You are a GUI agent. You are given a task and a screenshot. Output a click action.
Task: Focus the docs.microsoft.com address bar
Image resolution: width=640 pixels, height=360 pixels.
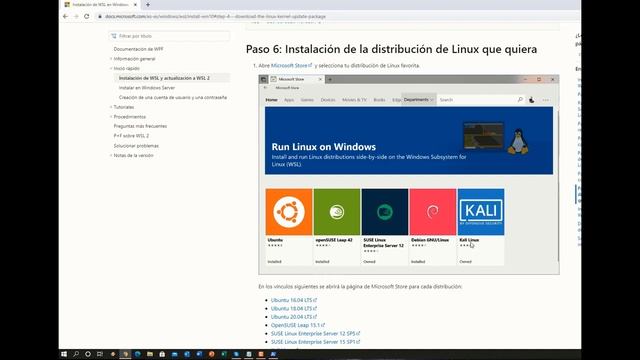pyautogui.click(x=216, y=16)
